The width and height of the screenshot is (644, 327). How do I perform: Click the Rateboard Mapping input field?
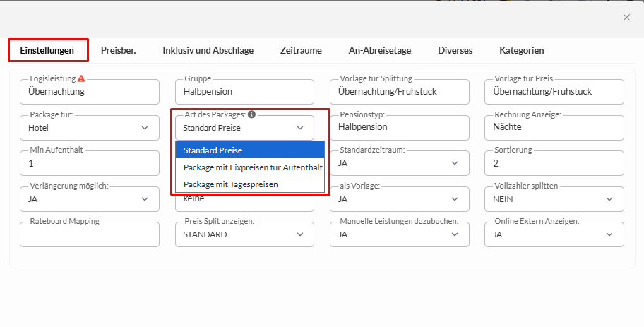tap(89, 234)
